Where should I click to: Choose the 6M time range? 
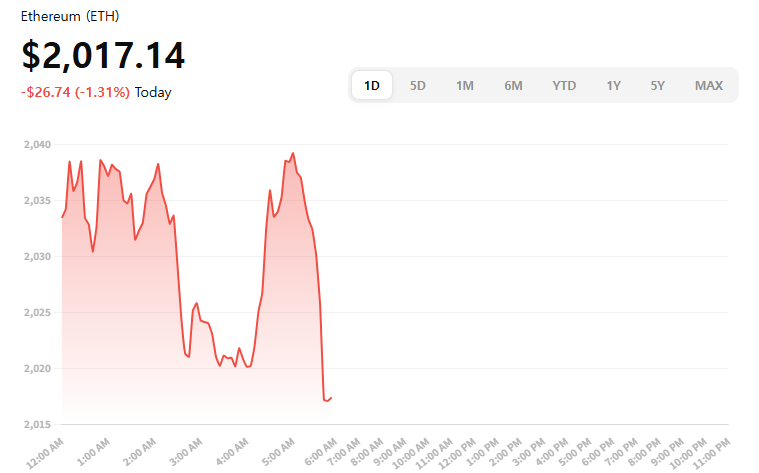[513, 85]
